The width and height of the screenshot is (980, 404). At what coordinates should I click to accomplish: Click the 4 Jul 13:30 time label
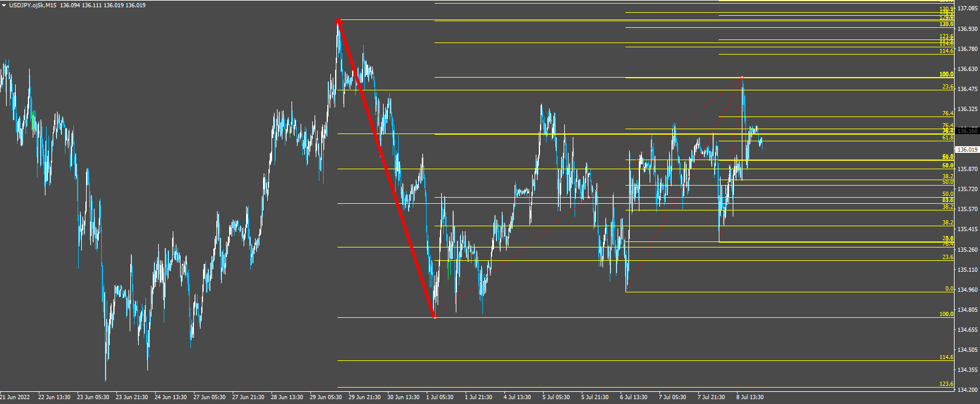[x=518, y=397]
